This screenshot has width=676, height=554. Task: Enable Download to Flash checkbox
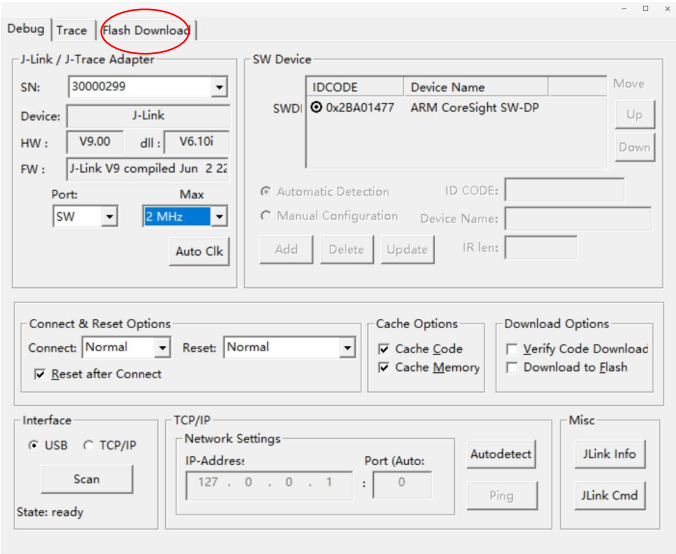(513, 367)
